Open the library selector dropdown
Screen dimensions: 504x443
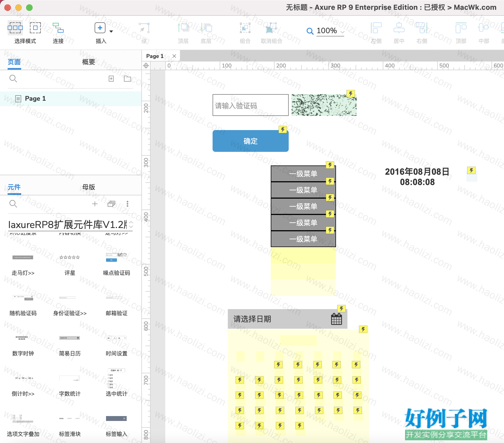71,225
